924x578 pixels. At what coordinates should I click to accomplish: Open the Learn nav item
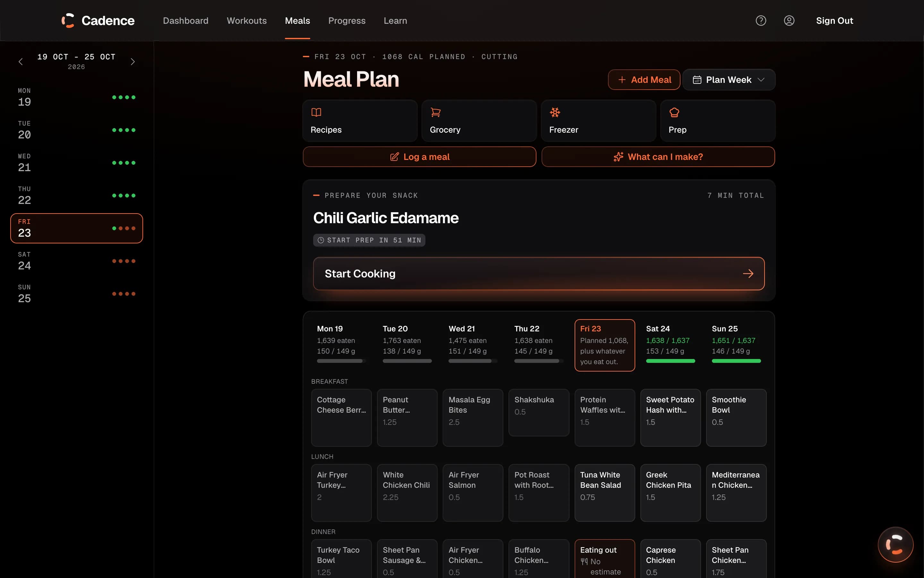click(x=395, y=21)
